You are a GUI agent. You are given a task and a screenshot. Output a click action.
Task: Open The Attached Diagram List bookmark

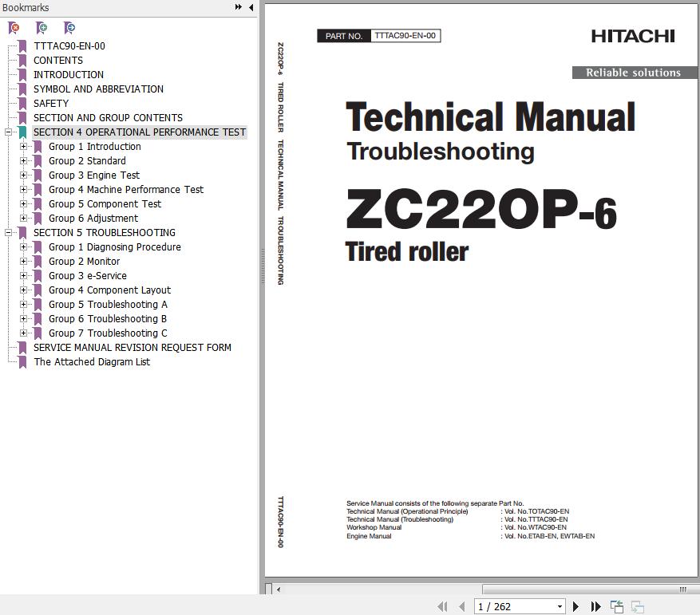pos(92,362)
